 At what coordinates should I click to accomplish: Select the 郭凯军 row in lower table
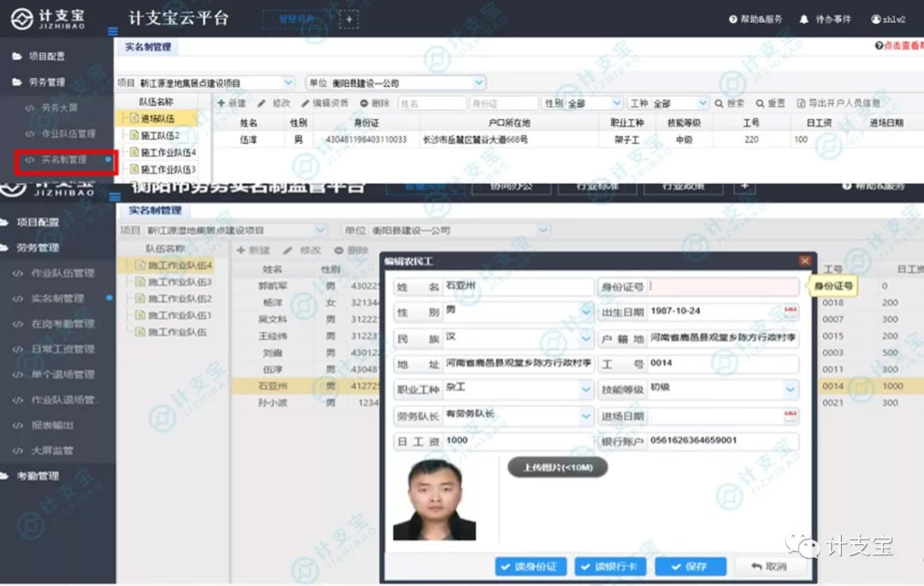pos(306,287)
